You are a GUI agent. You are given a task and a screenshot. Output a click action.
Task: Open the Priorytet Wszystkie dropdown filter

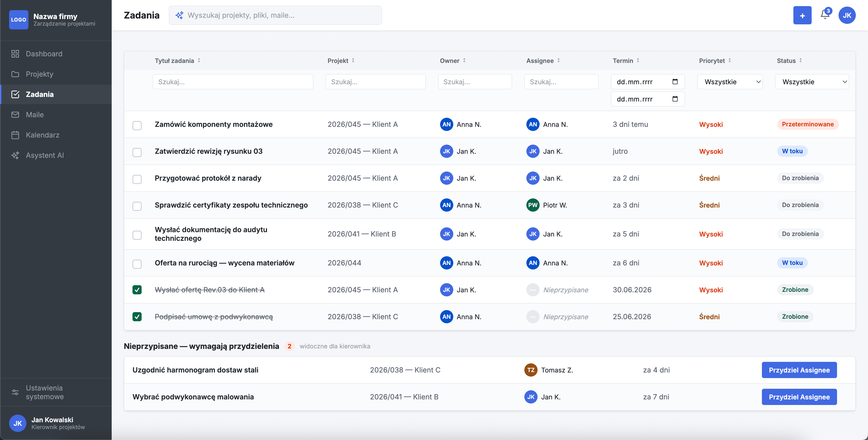730,81
